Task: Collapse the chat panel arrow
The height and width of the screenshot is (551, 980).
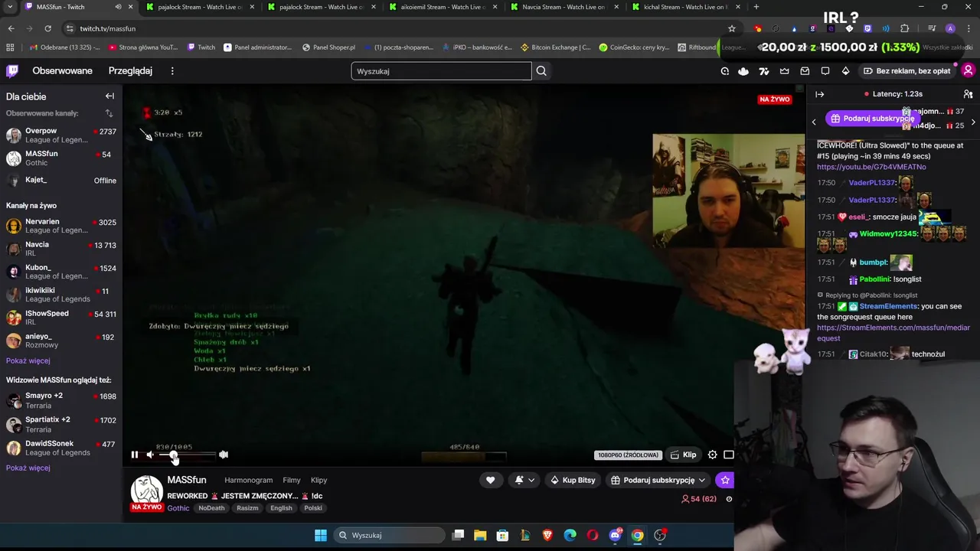Action: pos(820,94)
